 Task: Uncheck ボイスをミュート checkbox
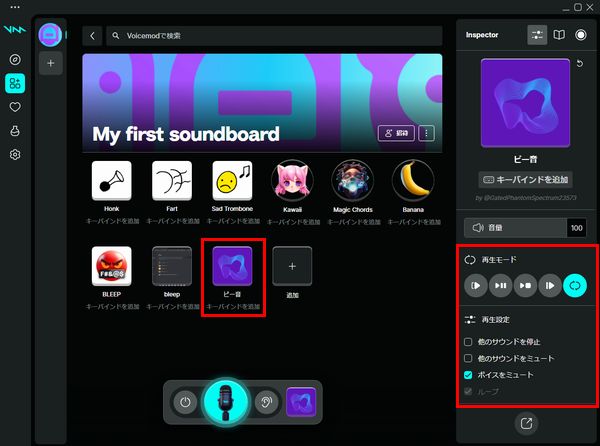[468, 375]
